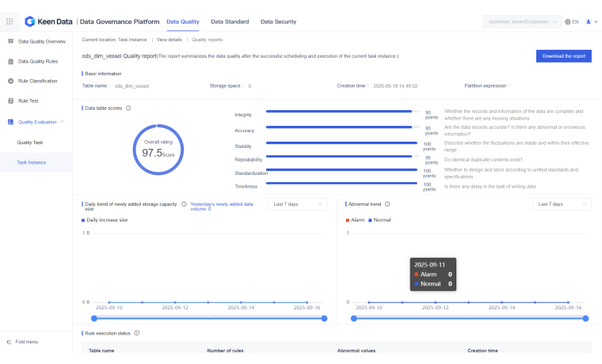Open the user profile avatar menu
Screen dimensions: 602x364
point(589,22)
